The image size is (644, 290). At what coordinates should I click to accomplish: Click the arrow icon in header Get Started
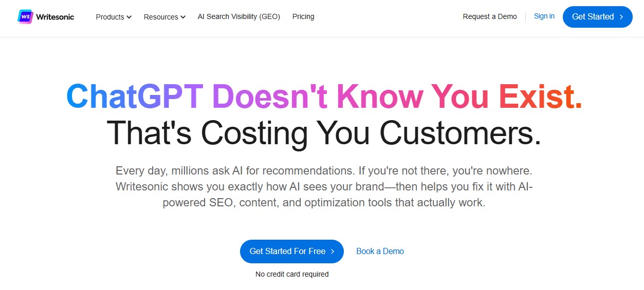[x=622, y=17]
